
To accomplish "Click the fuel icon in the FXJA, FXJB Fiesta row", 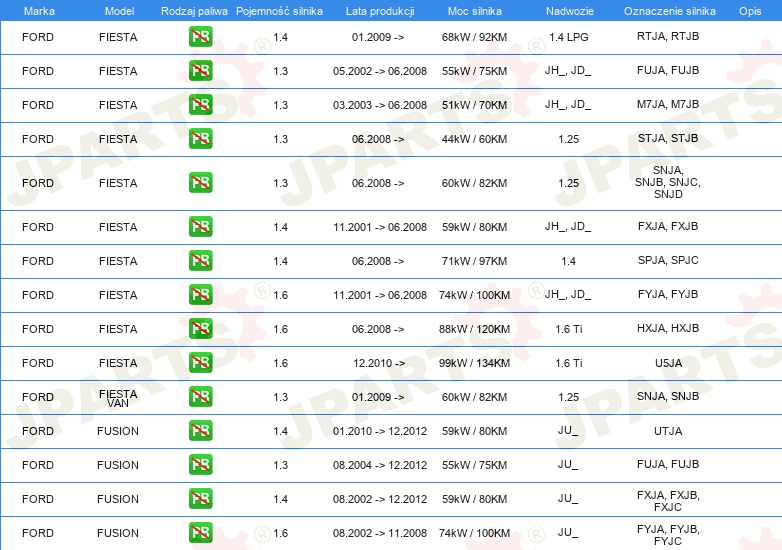I will 200,227.
